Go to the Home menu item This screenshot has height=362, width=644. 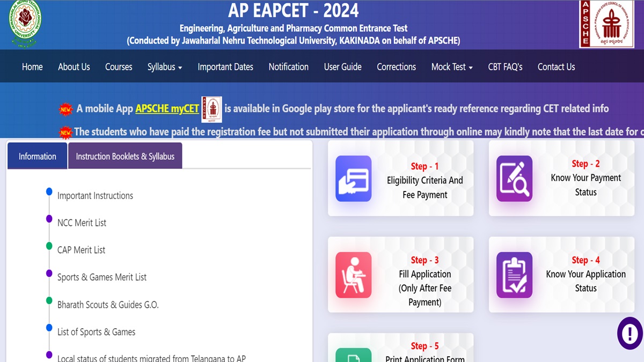[x=32, y=67]
